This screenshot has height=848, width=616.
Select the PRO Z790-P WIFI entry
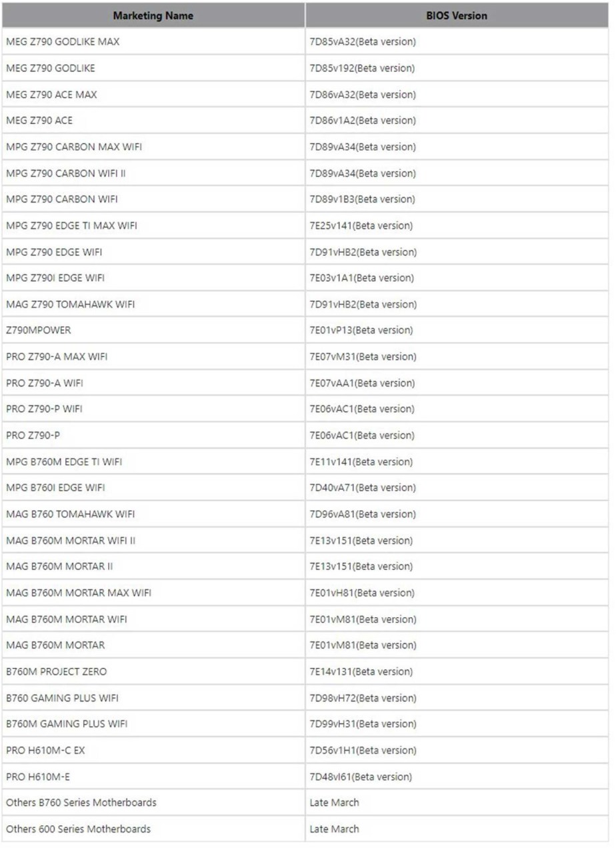click(44, 409)
